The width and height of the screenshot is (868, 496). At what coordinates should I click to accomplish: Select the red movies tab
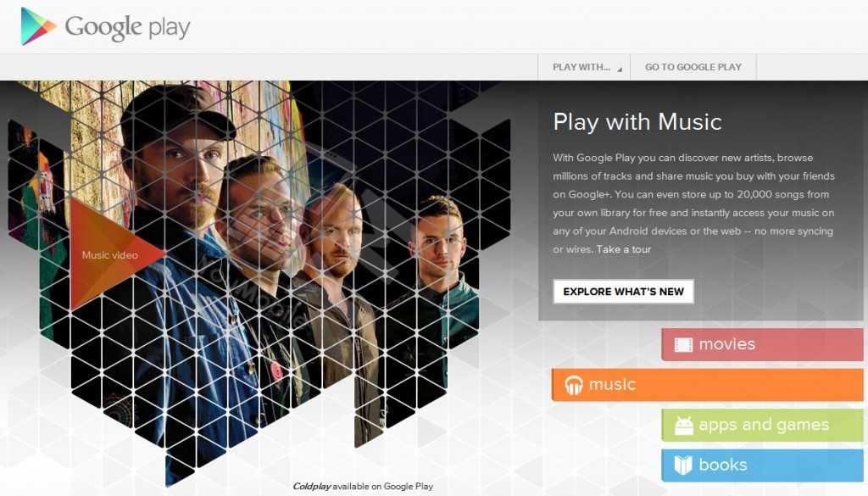tap(762, 344)
